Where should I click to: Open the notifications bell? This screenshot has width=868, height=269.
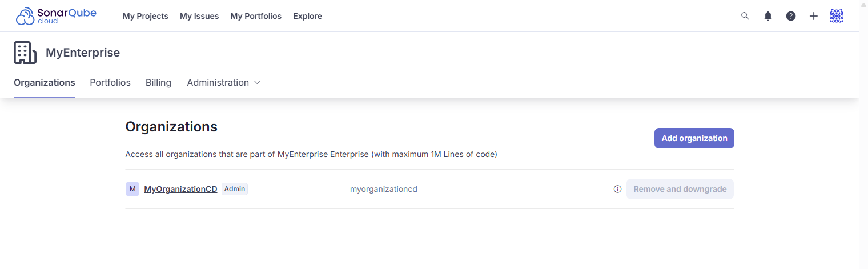[x=768, y=16]
